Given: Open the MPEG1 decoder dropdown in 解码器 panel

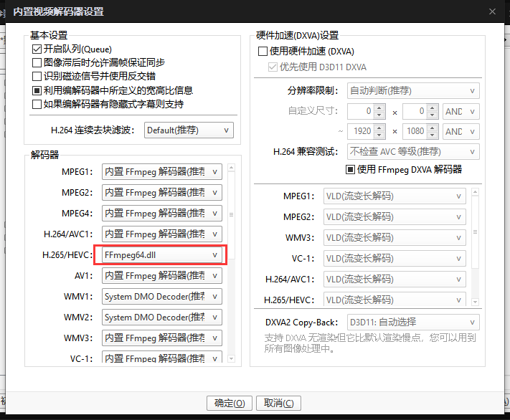Looking at the screenshot, I should click(162, 171).
